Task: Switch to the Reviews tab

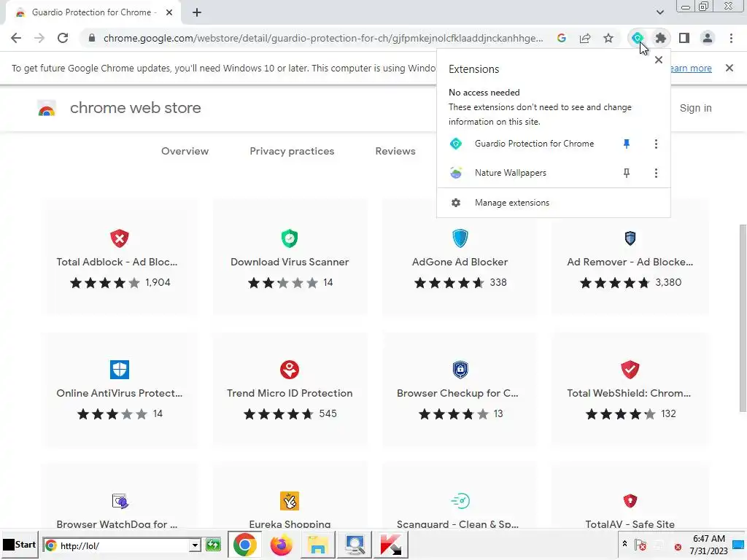Action: [x=395, y=151]
